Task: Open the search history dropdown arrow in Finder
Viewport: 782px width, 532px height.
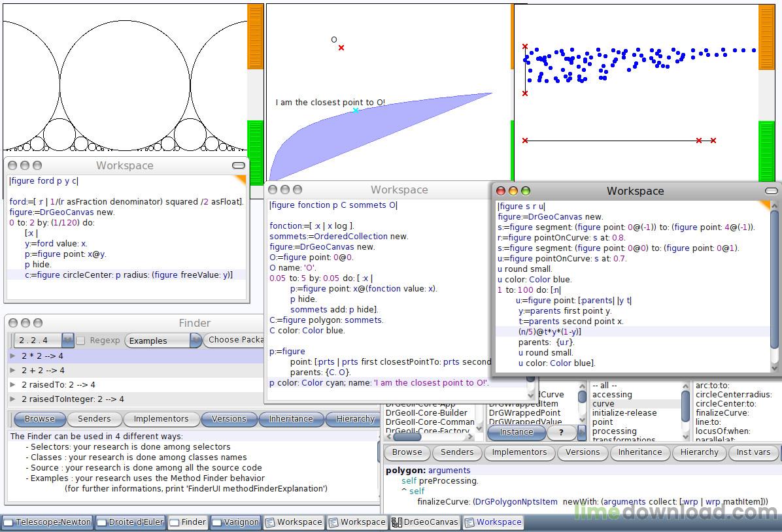Action: [x=68, y=341]
